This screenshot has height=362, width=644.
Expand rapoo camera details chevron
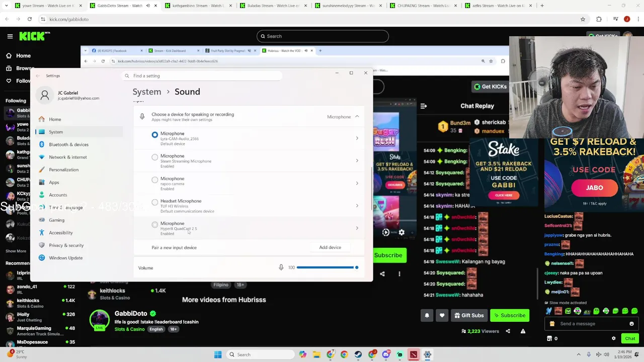(357, 183)
